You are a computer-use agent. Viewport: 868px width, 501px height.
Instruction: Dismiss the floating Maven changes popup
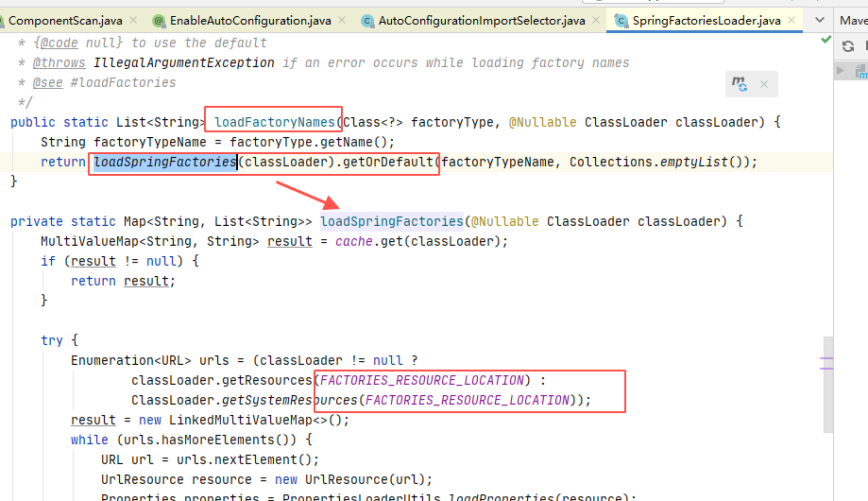[764, 84]
